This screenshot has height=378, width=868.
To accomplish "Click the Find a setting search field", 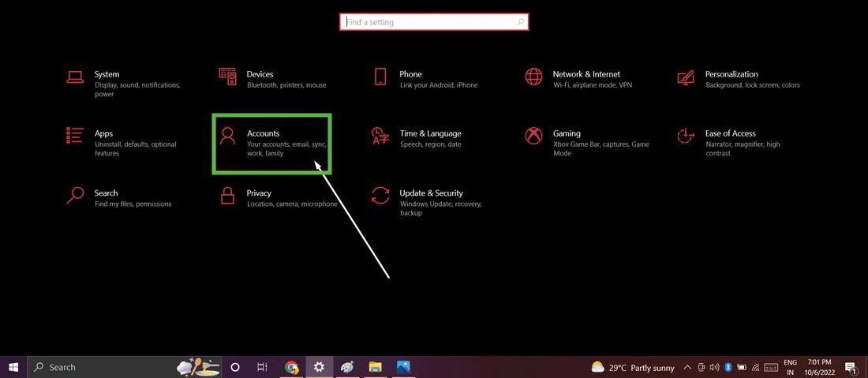I will [434, 22].
